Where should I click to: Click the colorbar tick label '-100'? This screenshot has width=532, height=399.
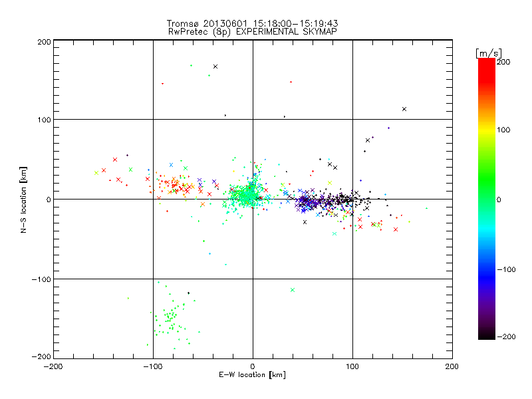(506, 269)
